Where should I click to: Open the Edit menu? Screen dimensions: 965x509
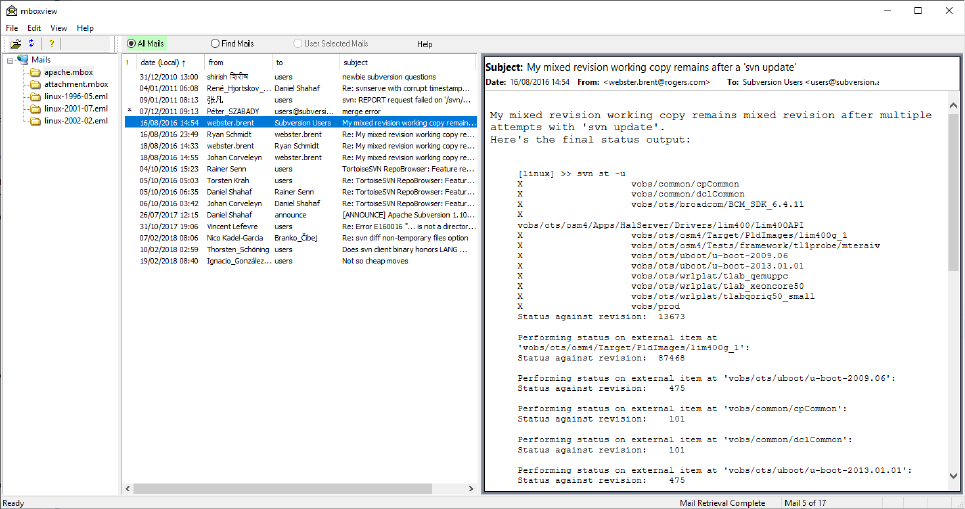34,28
